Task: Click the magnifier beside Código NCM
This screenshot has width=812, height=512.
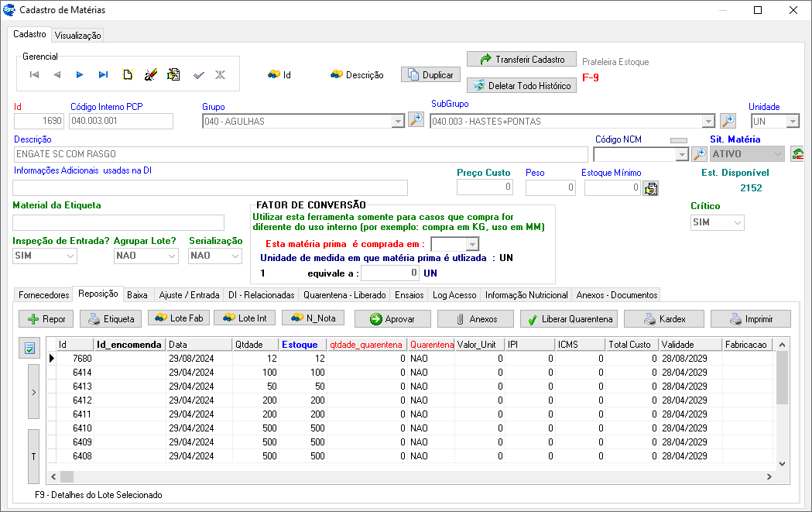Action: 699,153
